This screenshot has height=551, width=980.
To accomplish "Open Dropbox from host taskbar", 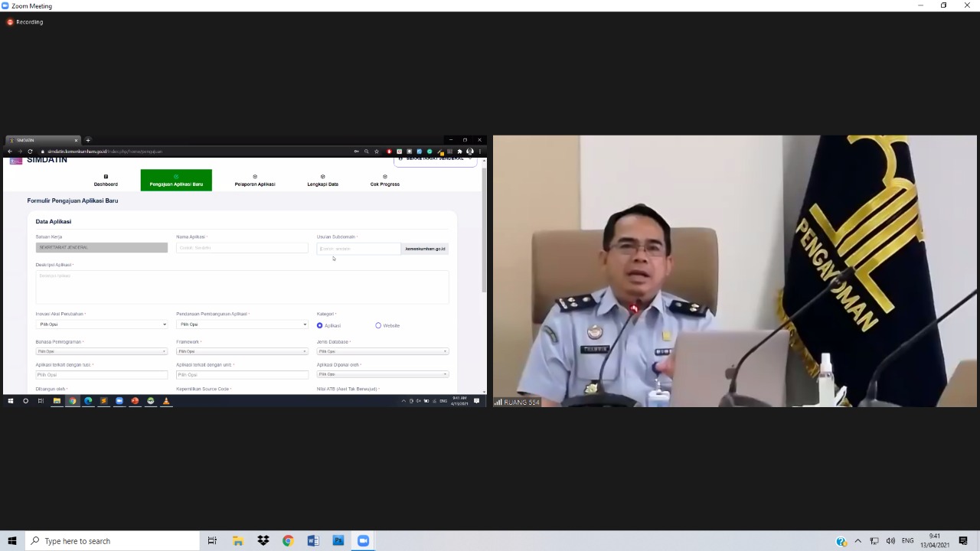I will coord(263,541).
